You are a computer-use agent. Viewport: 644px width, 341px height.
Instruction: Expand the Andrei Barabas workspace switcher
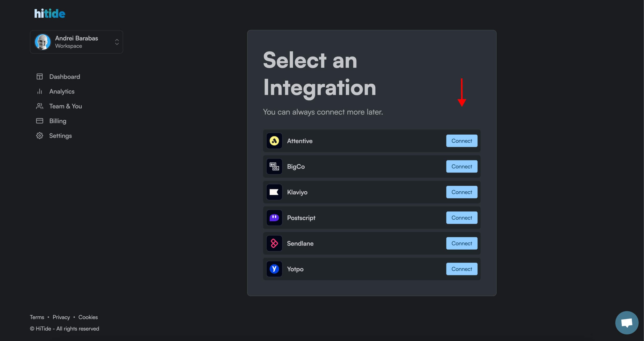(117, 42)
